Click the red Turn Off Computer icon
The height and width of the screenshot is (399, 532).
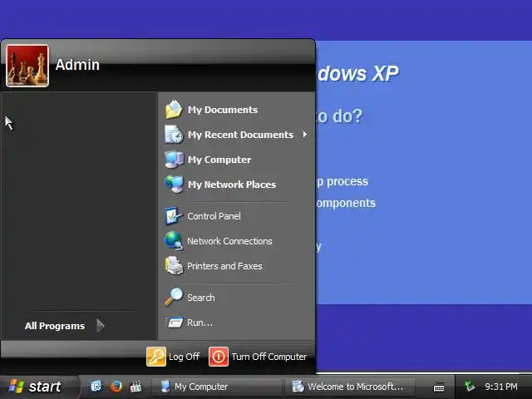tap(219, 357)
